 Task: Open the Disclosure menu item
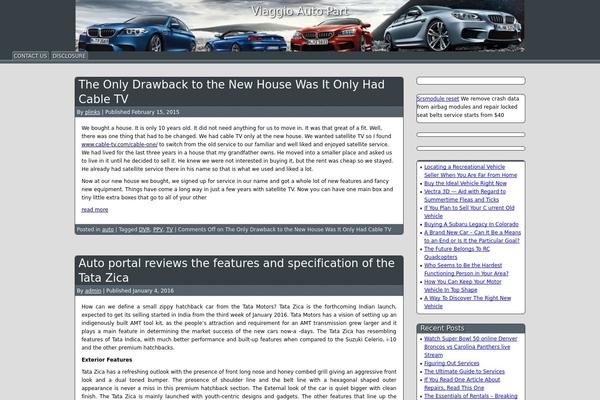point(69,56)
